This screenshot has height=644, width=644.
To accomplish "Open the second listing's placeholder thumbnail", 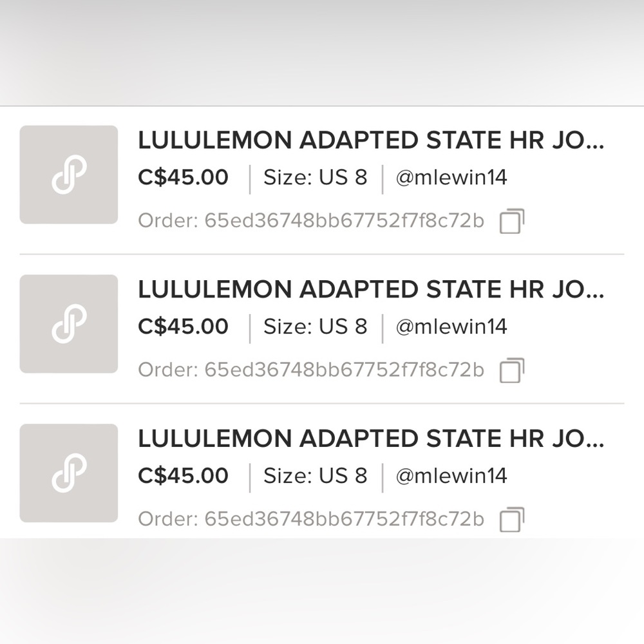I will pos(69,324).
